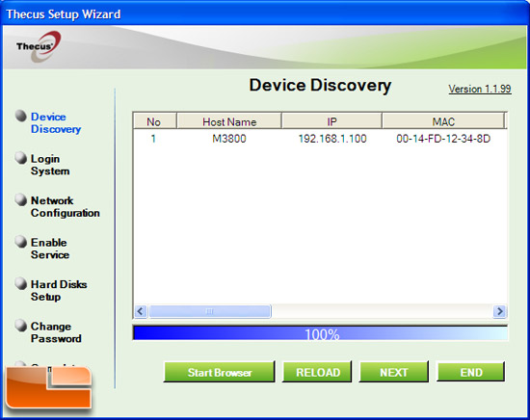Click the horizontal scrollbar thumb

coord(210,311)
